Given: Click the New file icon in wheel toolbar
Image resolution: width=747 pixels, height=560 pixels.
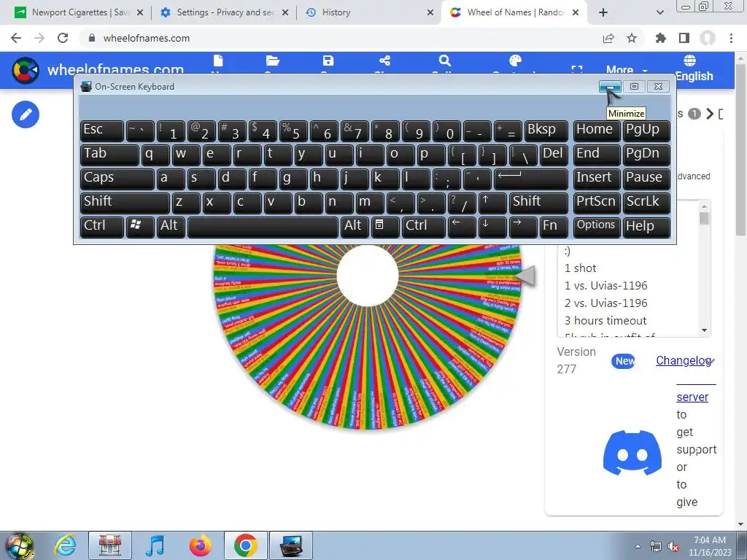Looking at the screenshot, I should tap(218, 61).
